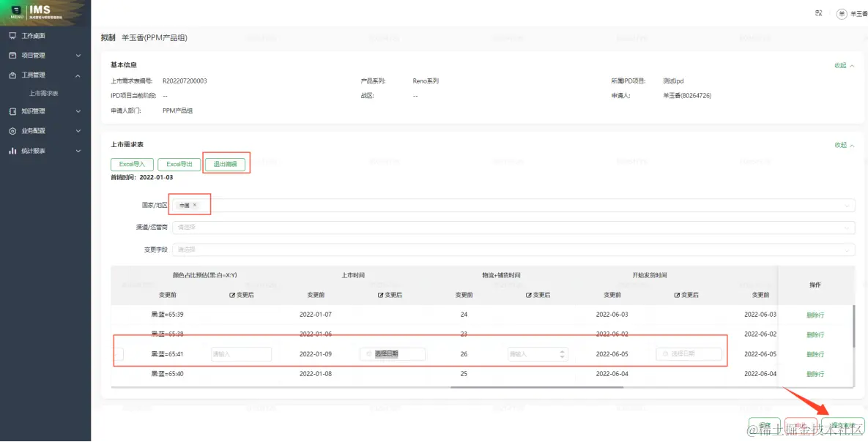Delete row with 黑:蓝=65:39
The width and height of the screenshot is (868, 442).
pos(815,315)
